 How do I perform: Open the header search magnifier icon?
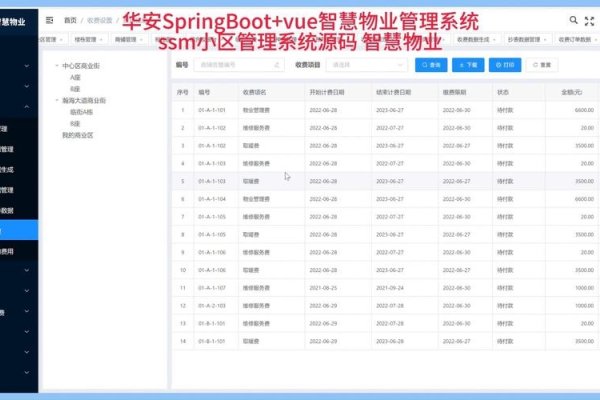(573, 20)
